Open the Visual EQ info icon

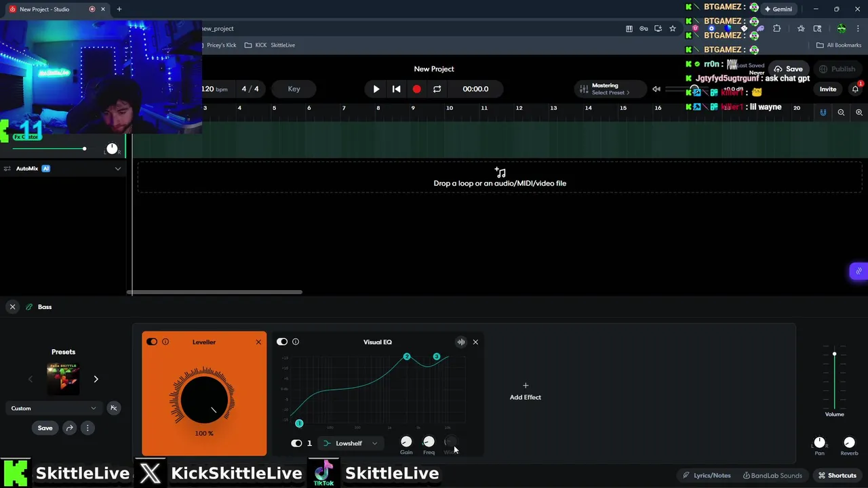[x=296, y=342]
